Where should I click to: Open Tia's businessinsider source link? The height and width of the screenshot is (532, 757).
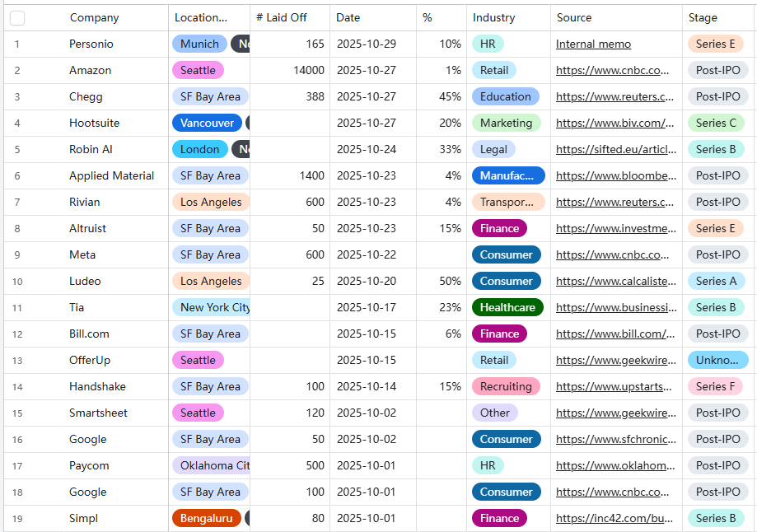[x=616, y=307]
